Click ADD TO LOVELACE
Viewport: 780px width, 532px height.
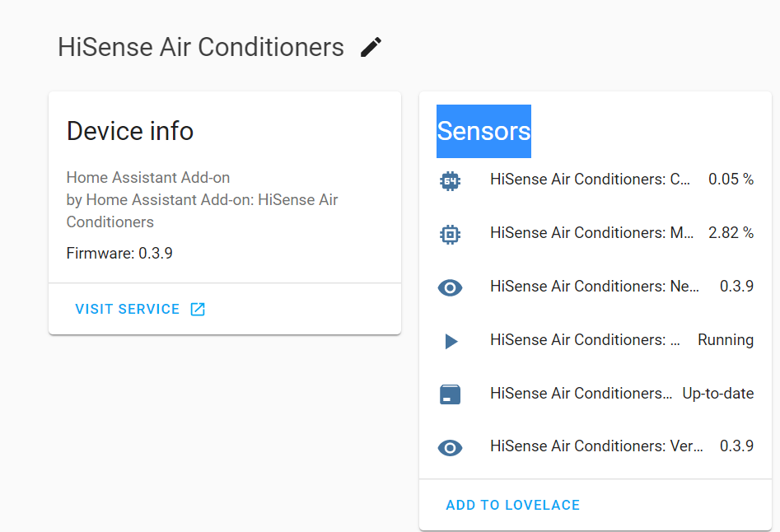[x=512, y=504]
